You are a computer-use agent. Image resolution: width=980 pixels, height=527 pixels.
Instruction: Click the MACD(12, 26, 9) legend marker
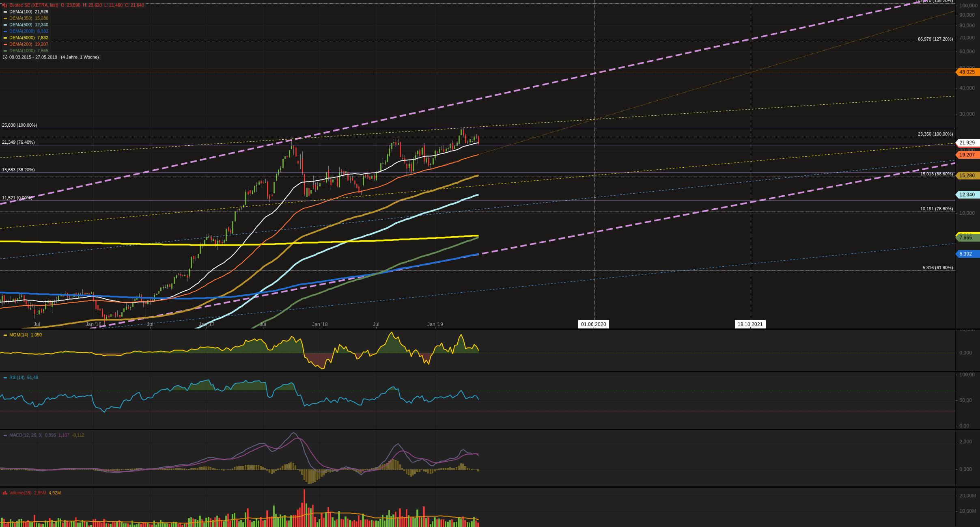[5, 435]
